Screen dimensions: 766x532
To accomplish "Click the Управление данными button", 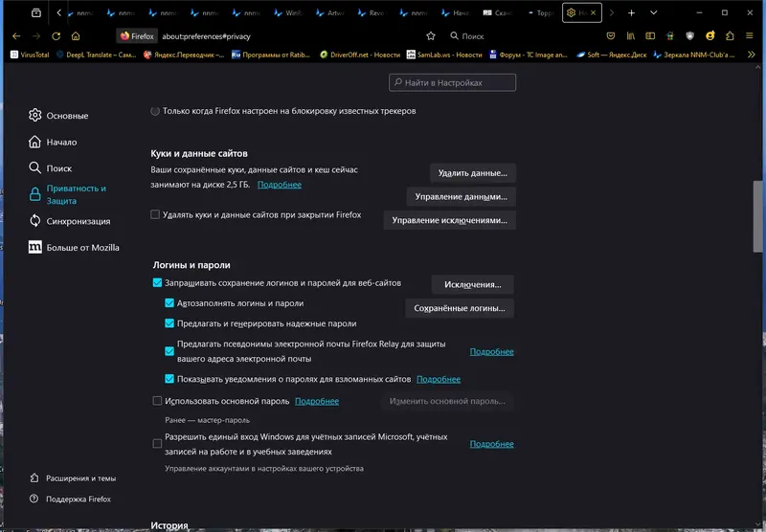I will pos(462,196).
